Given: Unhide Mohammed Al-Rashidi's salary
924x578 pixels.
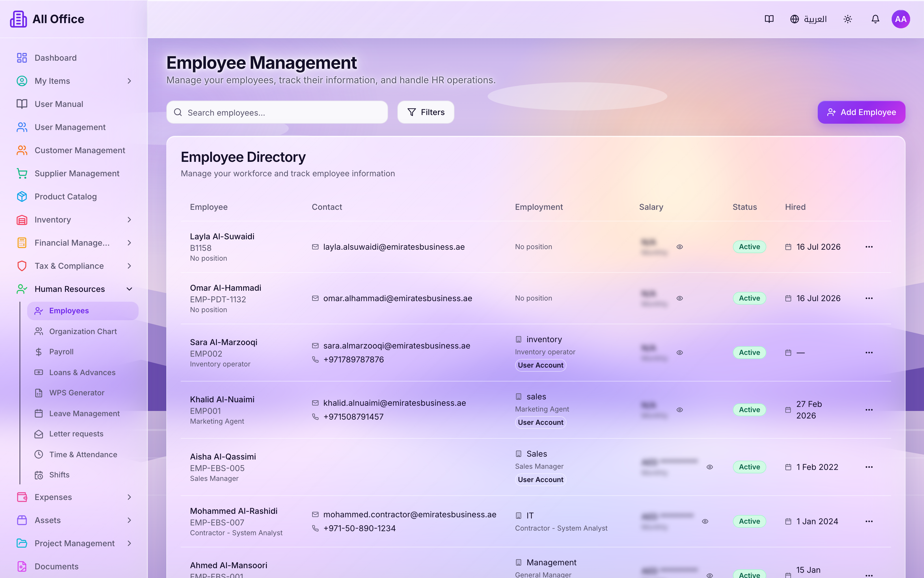Looking at the screenshot, I should 705,521.
